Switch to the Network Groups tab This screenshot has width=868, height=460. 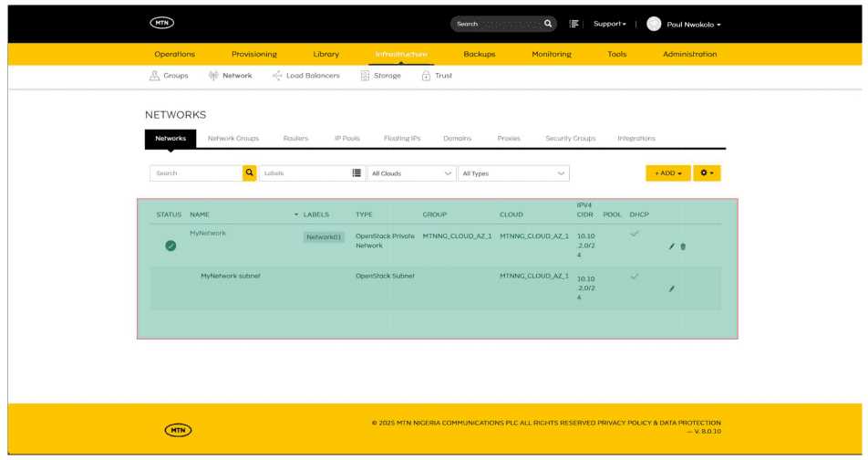[x=233, y=139]
